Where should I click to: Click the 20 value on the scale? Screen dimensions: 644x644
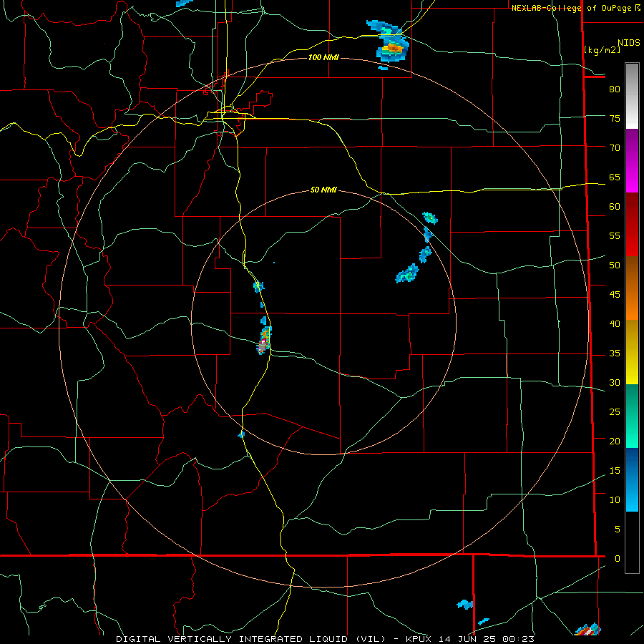click(x=615, y=441)
